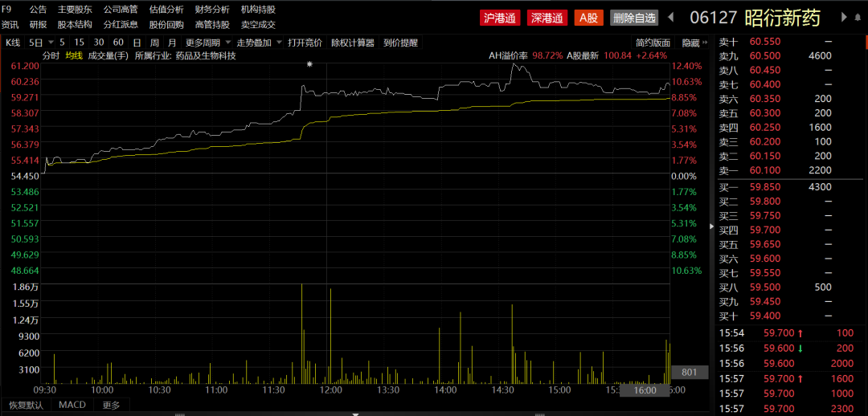Open 股份回购 share buyback page
The height and width of the screenshot is (416, 868).
point(166,24)
